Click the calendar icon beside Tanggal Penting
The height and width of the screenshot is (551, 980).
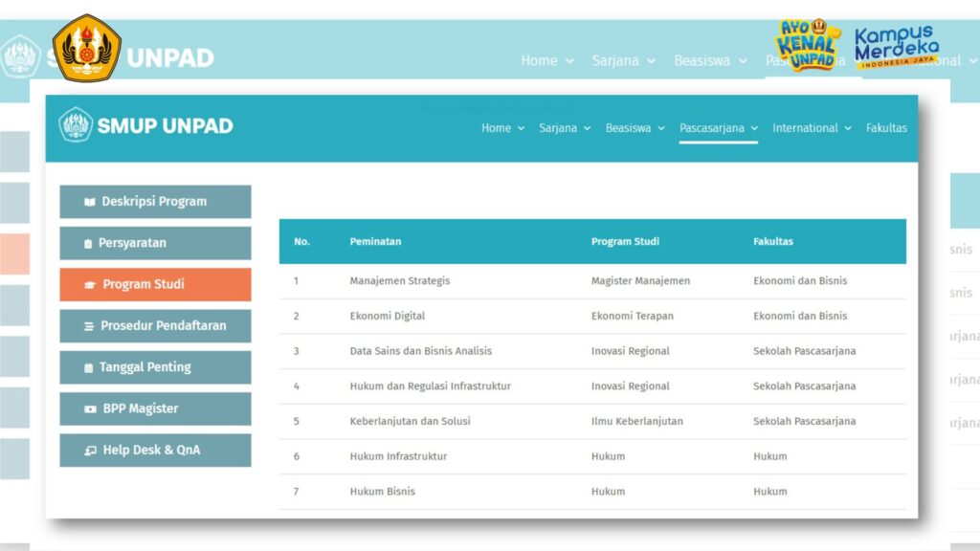click(88, 368)
